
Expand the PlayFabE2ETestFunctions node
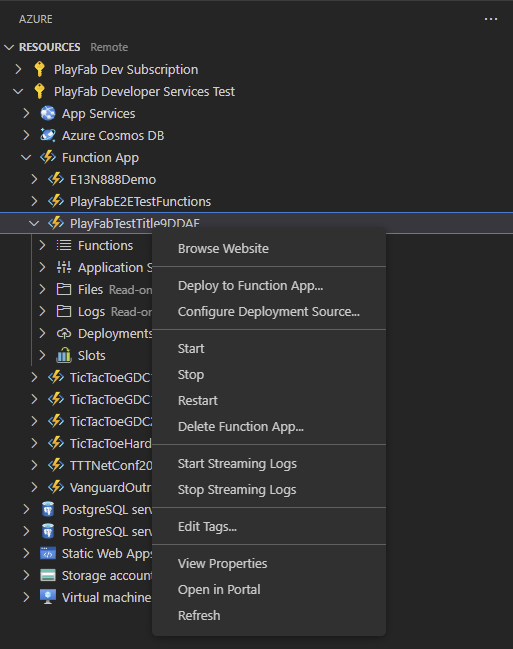point(34,201)
